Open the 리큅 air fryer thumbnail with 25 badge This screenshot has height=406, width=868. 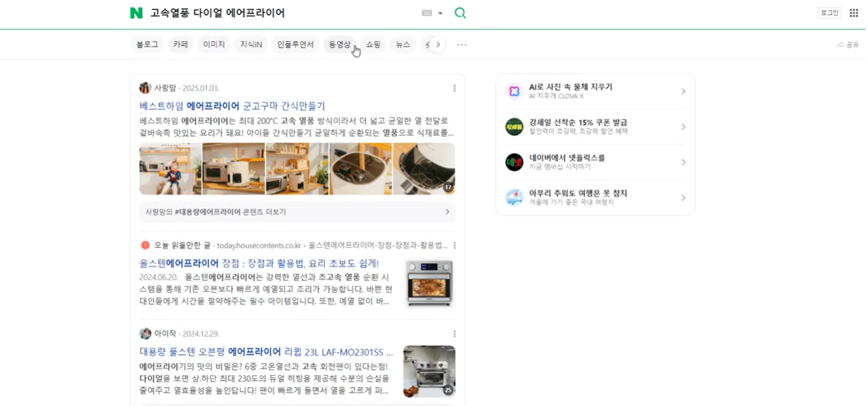click(x=430, y=372)
